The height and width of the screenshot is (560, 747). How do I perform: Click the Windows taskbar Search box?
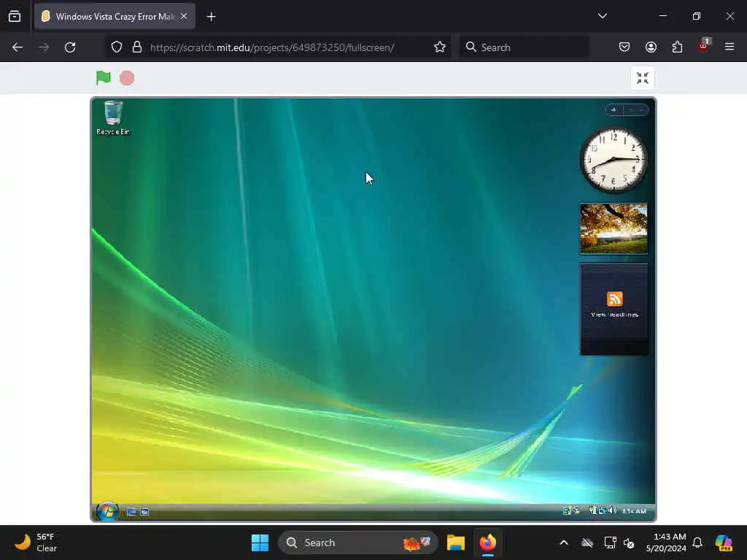pyautogui.click(x=357, y=542)
